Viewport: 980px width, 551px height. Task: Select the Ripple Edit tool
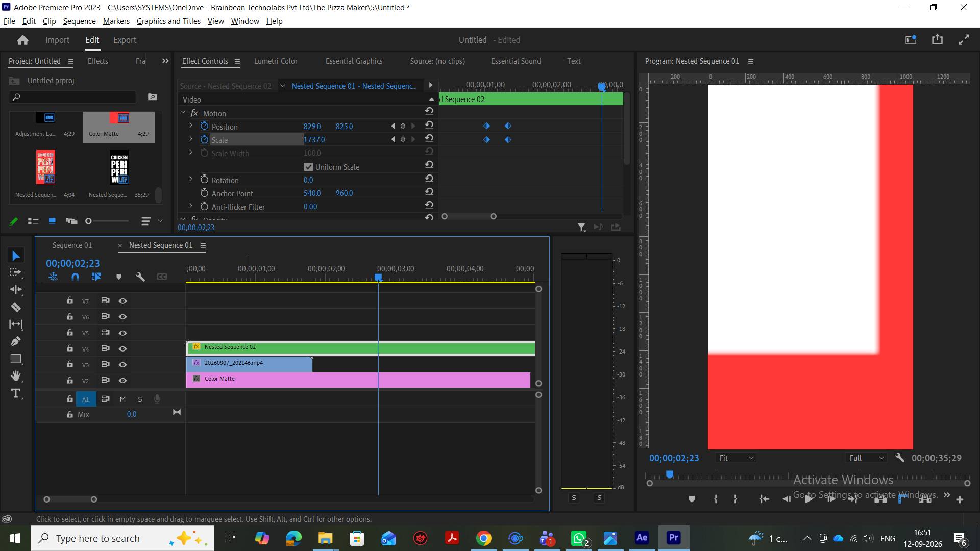coord(16,289)
